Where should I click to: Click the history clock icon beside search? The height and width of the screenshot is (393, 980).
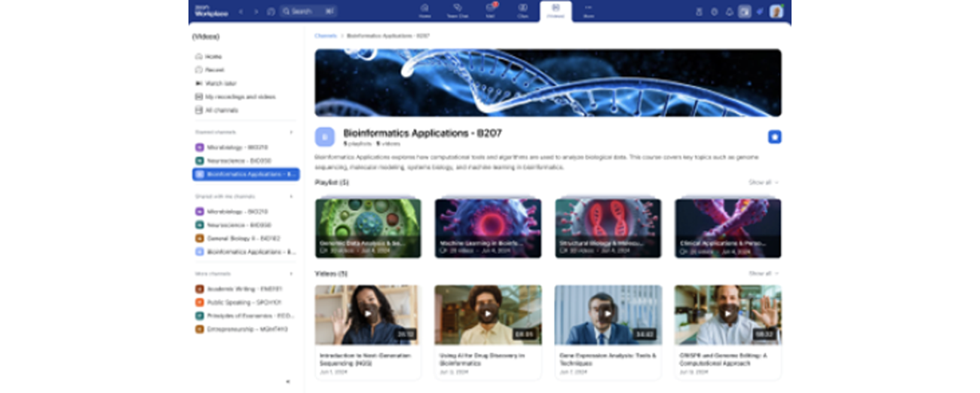point(271,11)
